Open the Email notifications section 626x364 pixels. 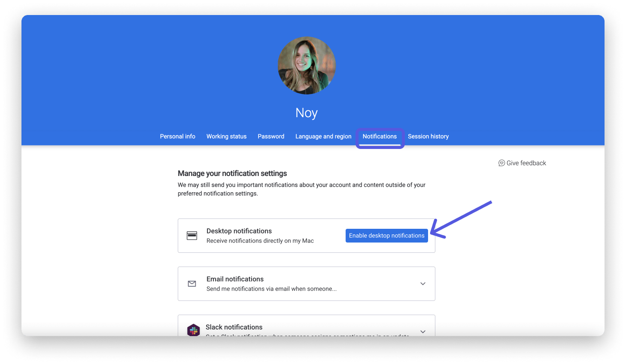(x=307, y=284)
